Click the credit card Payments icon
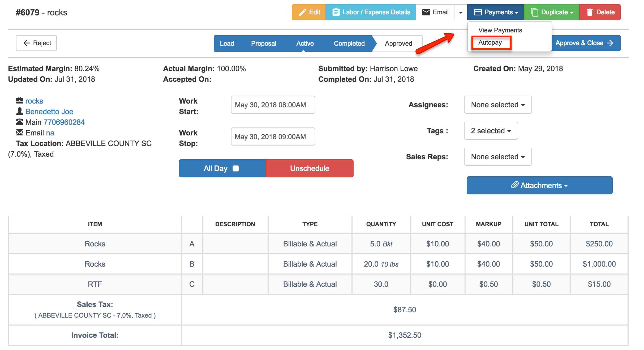 478,12
